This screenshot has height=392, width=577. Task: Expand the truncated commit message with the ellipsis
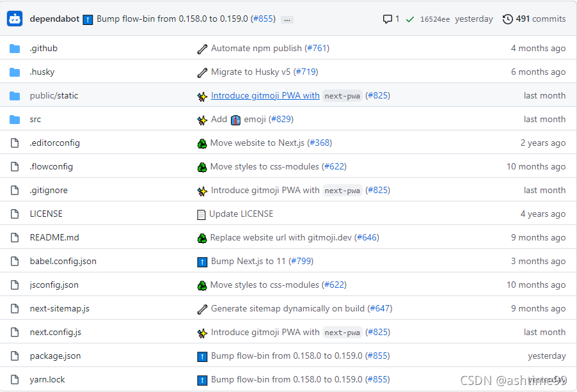[x=287, y=20]
